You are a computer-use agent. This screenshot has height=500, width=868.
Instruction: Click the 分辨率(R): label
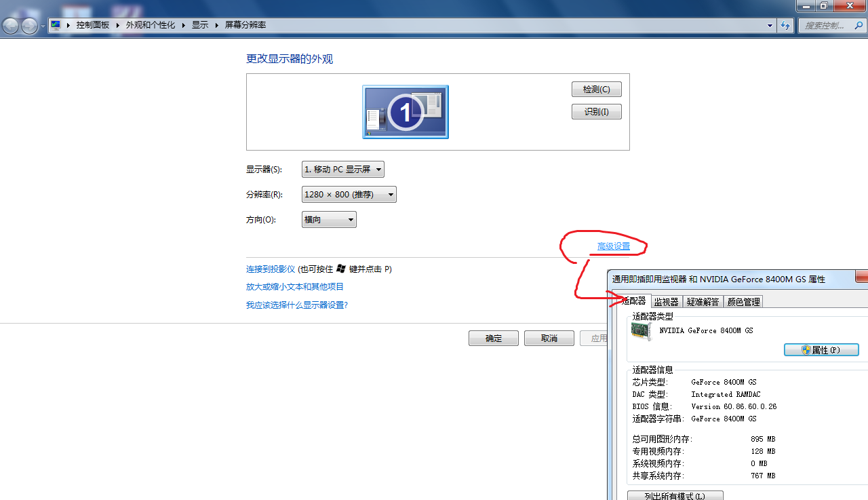[264, 195]
